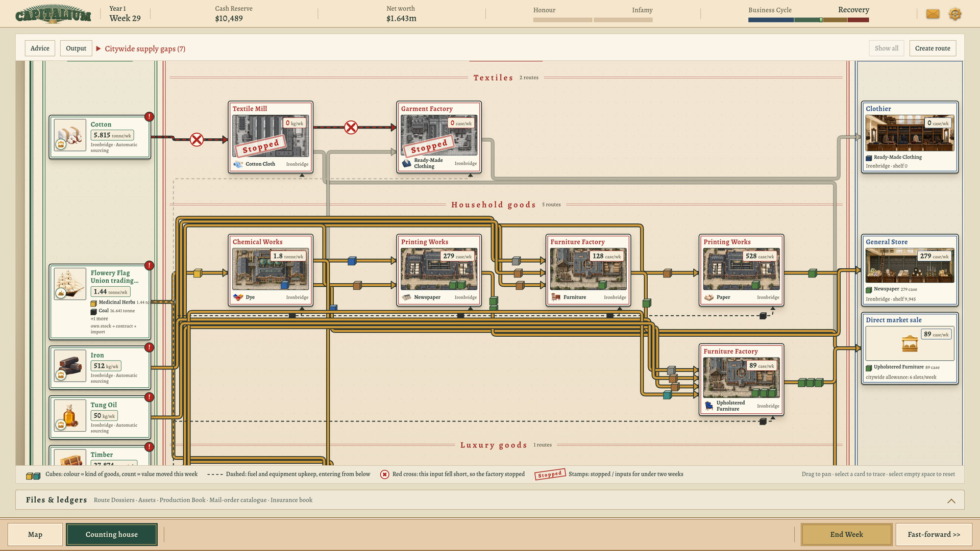Select the Textile Mill card

point(271,137)
